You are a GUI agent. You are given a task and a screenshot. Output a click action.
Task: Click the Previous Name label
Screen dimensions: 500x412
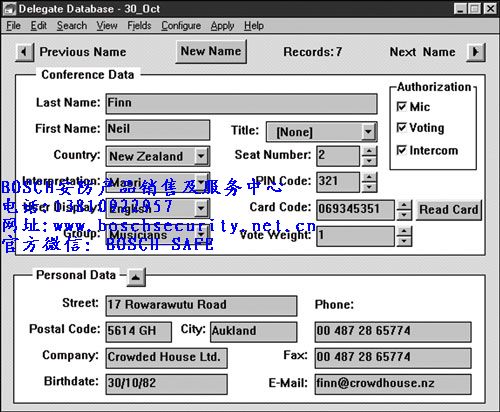point(83,52)
